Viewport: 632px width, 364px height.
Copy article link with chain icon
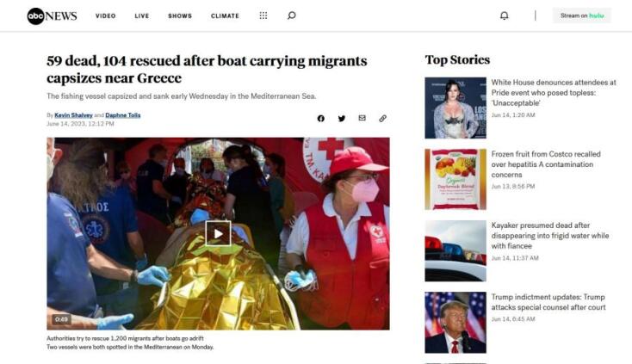coord(382,119)
